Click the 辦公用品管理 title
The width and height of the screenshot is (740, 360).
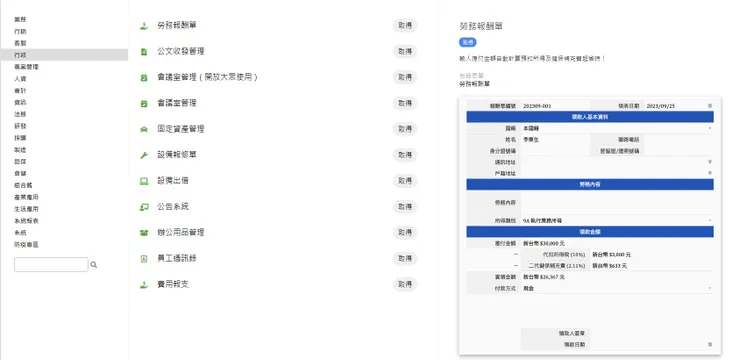click(181, 233)
